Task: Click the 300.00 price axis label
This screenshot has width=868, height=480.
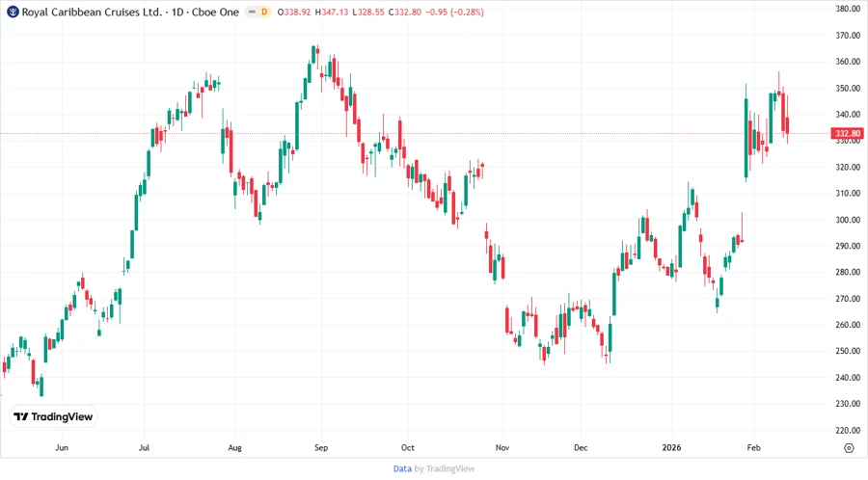Action: click(x=848, y=220)
